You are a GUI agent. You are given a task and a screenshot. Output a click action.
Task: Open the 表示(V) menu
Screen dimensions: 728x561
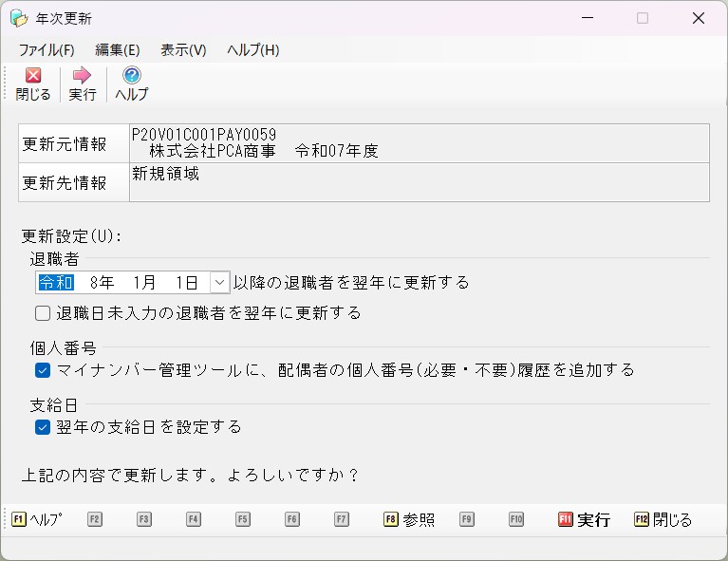pyautogui.click(x=183, y=49)
